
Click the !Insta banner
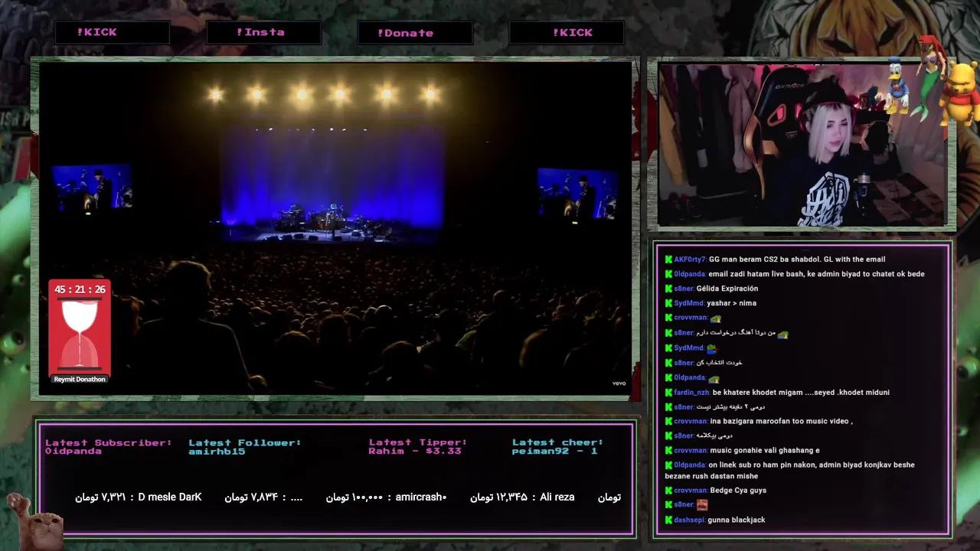point(263,32)
